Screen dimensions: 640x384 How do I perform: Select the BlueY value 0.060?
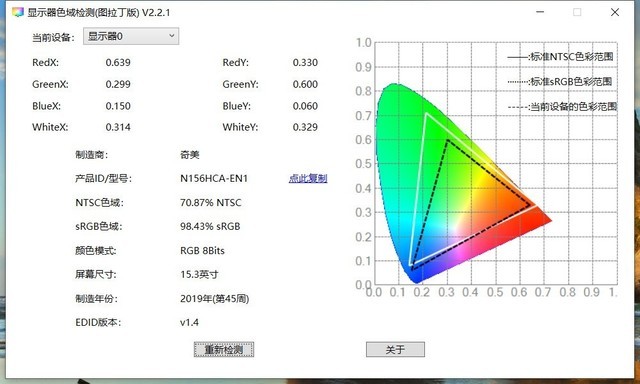305,106
